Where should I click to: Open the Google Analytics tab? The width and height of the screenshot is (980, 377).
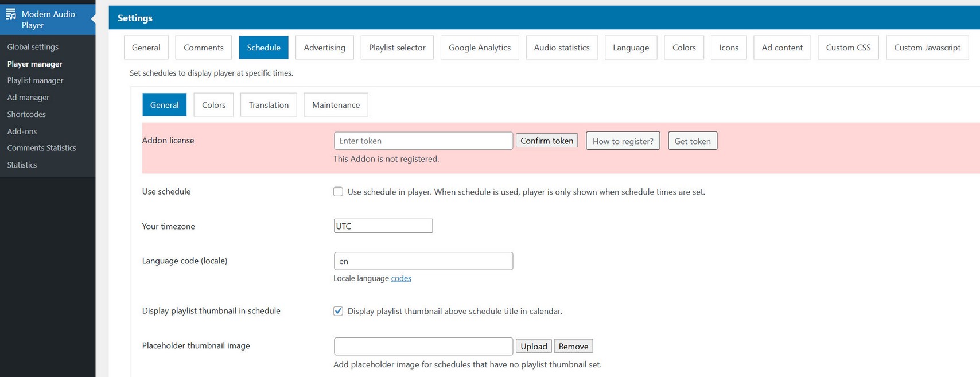[x=479, y=48]
